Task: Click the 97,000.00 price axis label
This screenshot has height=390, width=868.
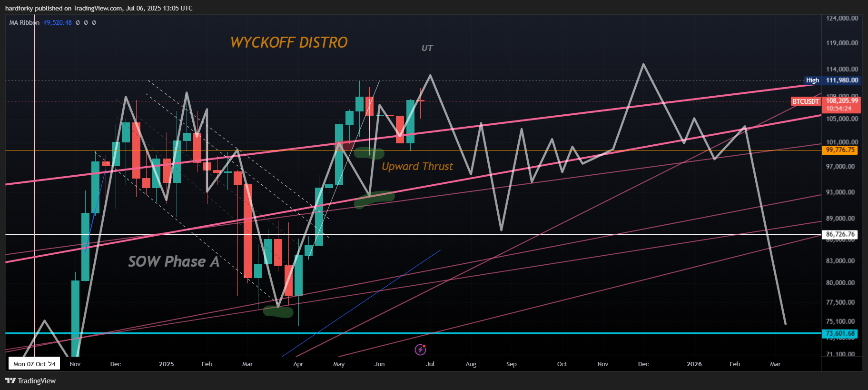Action: click(840, 166)
